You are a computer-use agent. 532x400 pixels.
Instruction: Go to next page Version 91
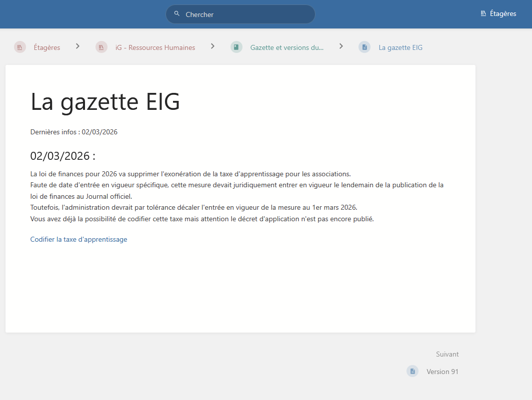tap(442, 372)
